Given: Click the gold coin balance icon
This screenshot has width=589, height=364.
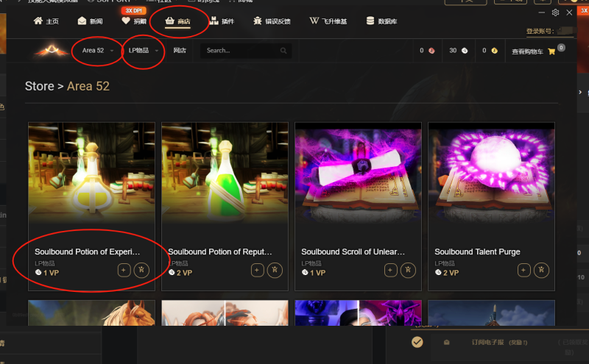Looking at the screenshot, I should click(494, 50).
